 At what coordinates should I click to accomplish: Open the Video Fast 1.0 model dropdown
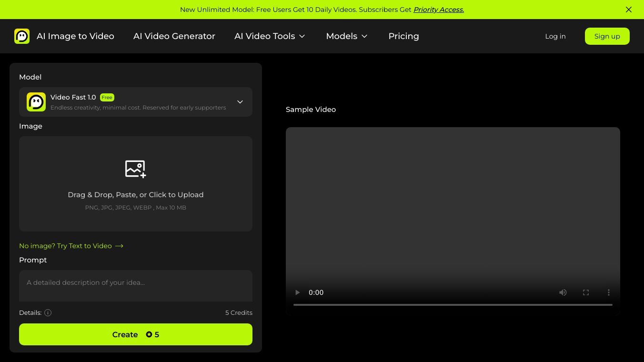136,102
